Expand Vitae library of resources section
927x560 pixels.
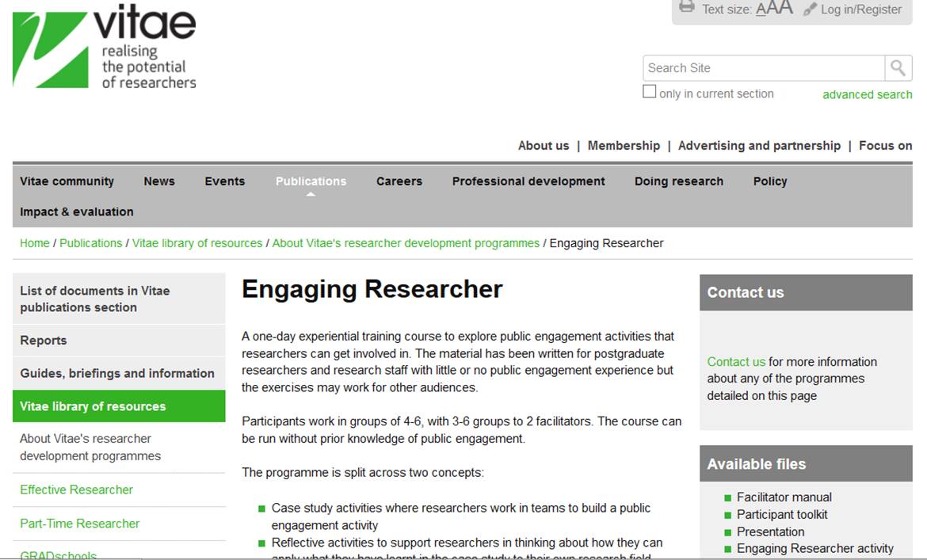point(93,406)
